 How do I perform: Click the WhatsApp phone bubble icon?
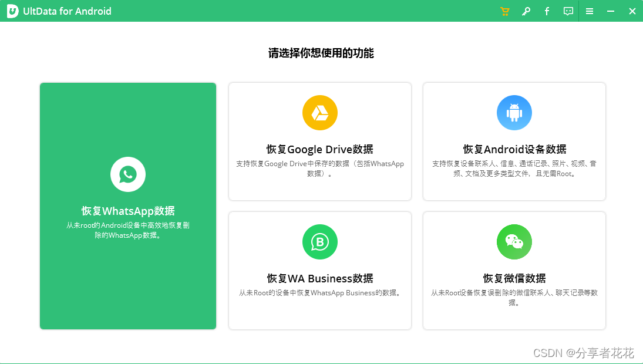(x=128, y=174)
